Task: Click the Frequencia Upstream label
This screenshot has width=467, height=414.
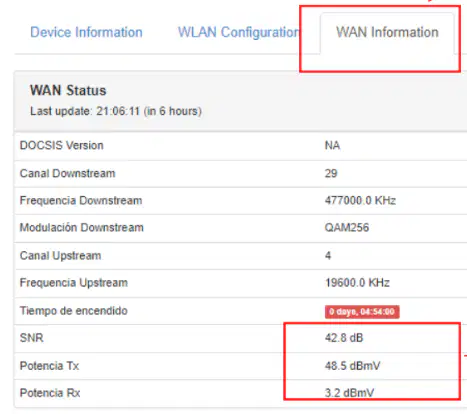Action: pyautogui.click(x=74, y=283)
